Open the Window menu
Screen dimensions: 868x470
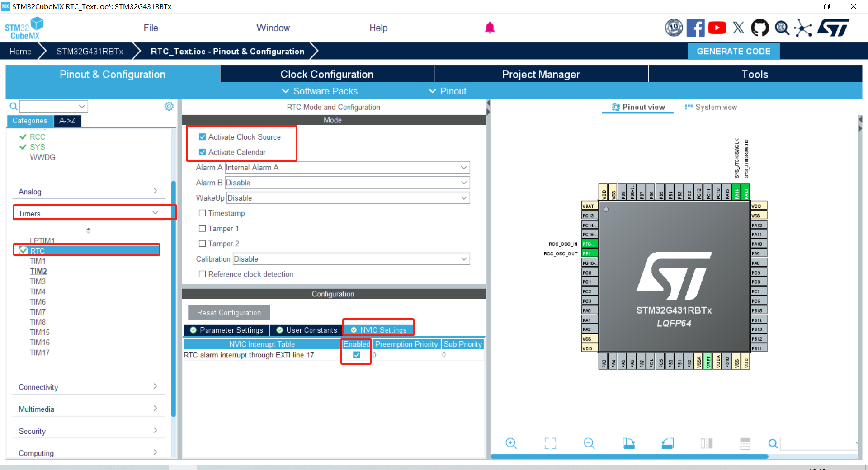[273, 28]
